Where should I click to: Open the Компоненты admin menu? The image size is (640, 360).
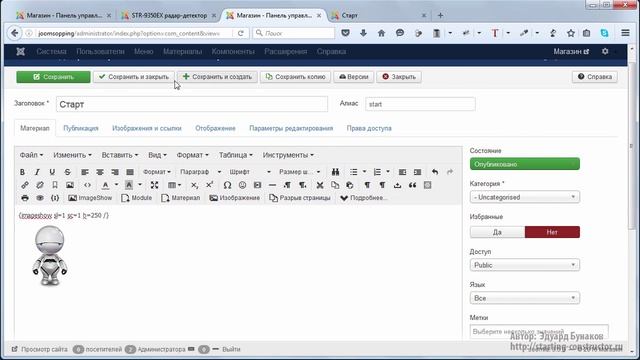click(x=233, y=51)
